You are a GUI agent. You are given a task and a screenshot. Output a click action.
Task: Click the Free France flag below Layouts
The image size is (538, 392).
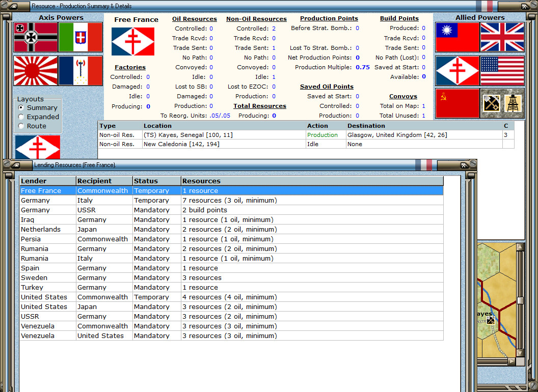click(x=38, y=147)
